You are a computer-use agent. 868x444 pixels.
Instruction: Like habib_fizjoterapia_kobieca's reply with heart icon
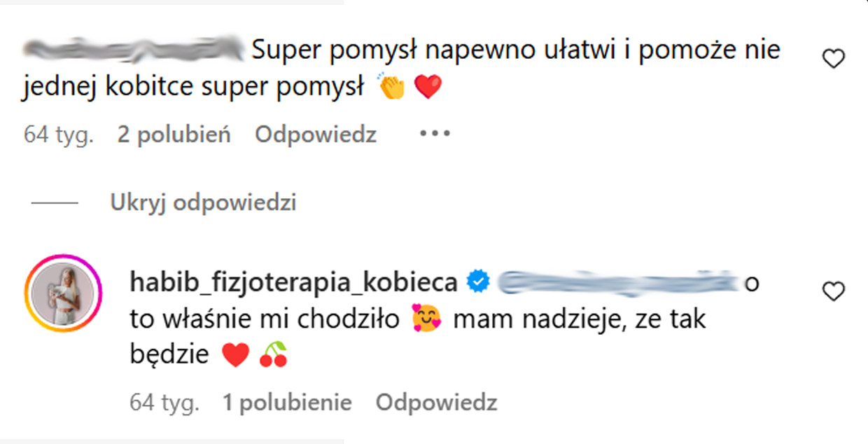point(833,291)
